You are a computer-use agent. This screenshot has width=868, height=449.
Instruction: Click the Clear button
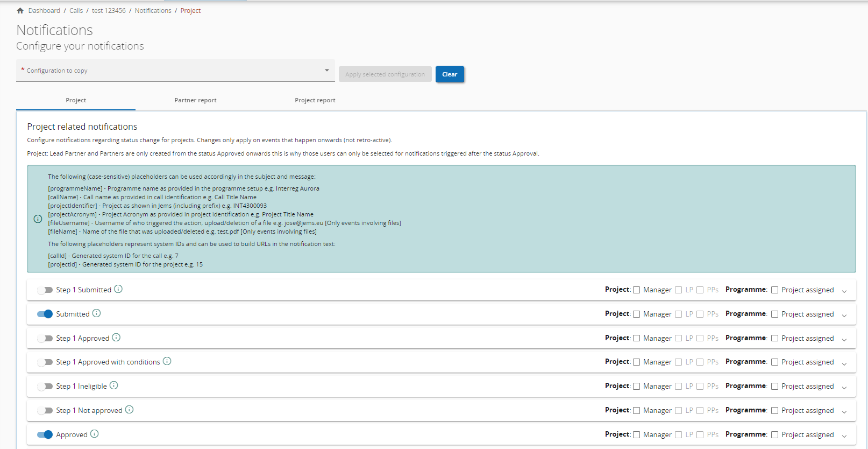[x=450, y=74]
